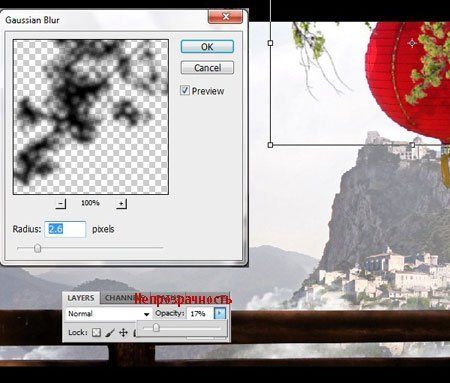
Task: Open the Normal blend mode dropdown
Action: click(108, 314)
